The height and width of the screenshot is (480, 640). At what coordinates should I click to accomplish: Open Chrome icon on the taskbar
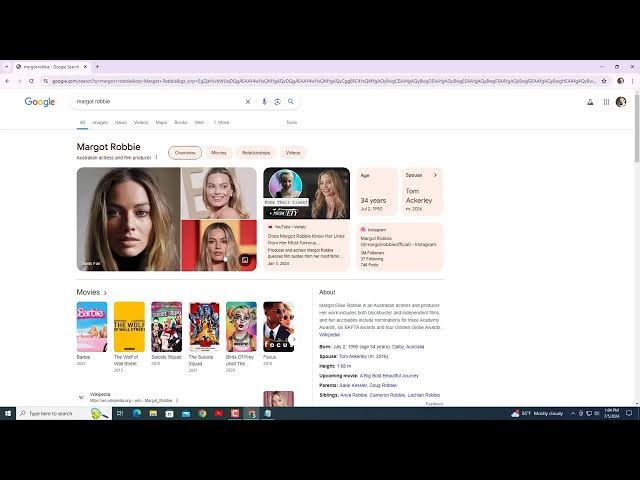tap(202, 413)
